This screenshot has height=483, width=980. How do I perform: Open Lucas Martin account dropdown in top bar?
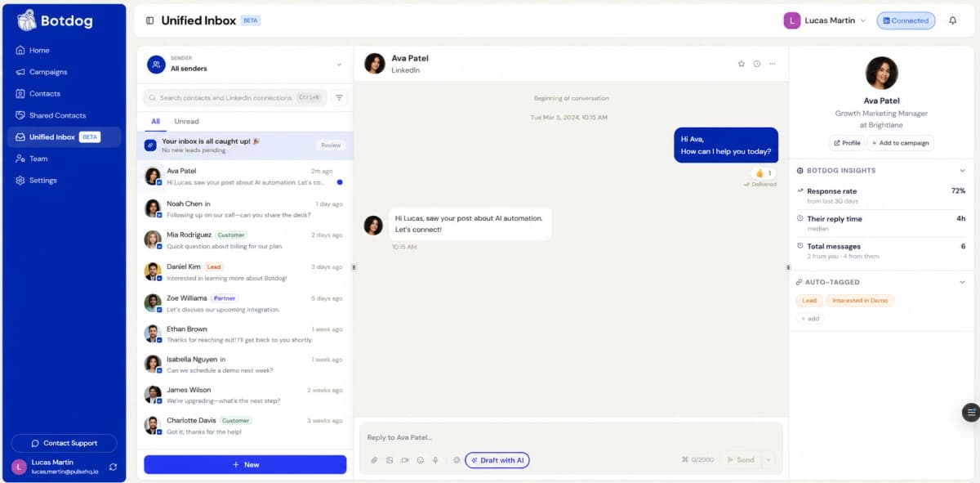click(x=825, y=20)
